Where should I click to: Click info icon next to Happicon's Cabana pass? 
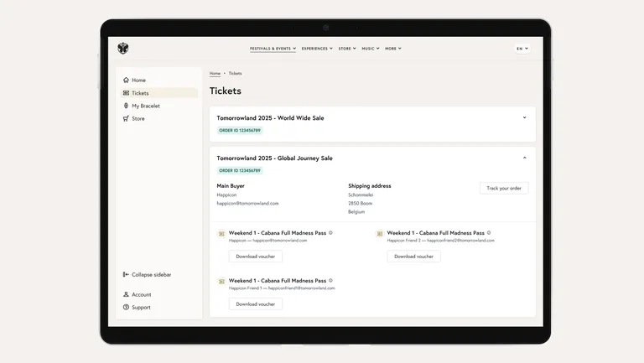[x=330, y=233]
